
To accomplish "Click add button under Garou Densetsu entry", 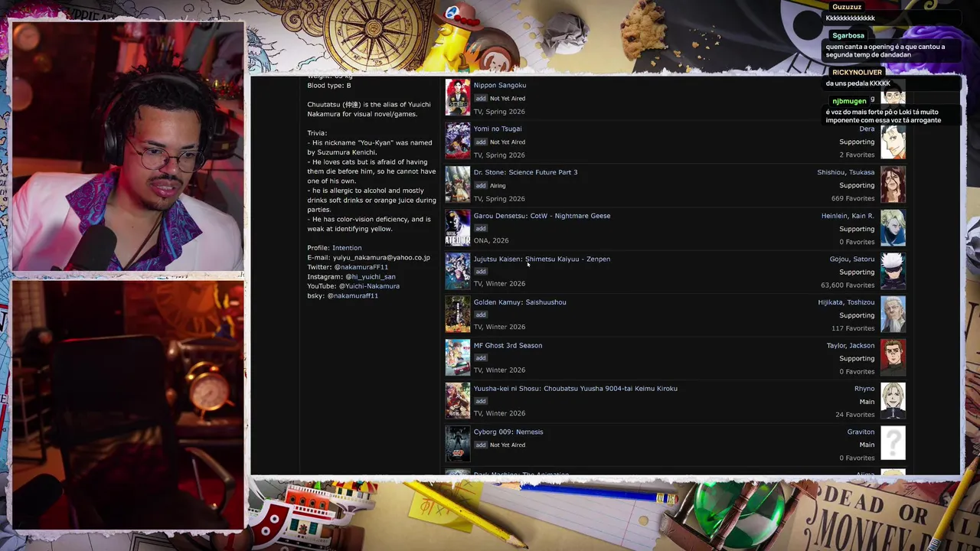I will [x=480, y=229].
